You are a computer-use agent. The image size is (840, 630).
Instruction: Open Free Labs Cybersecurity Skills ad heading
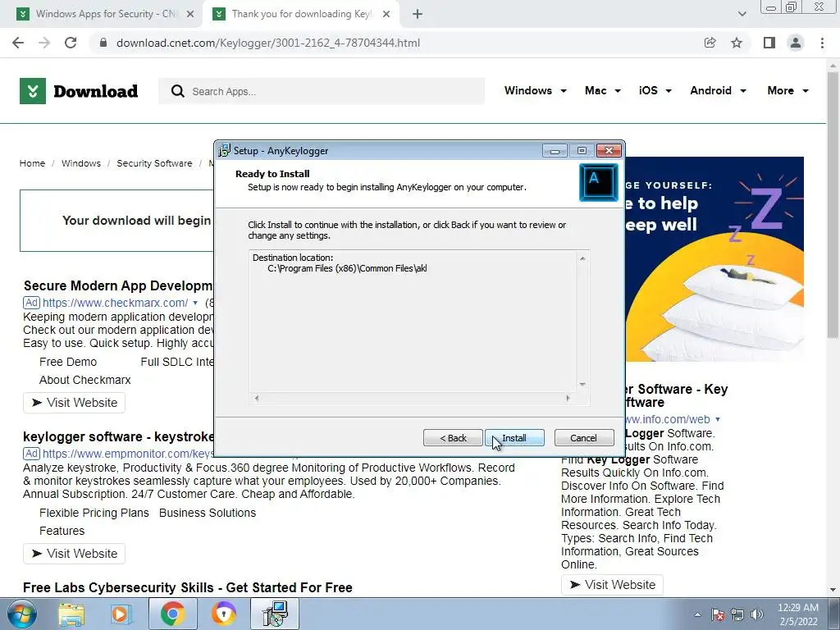point(188,587)
